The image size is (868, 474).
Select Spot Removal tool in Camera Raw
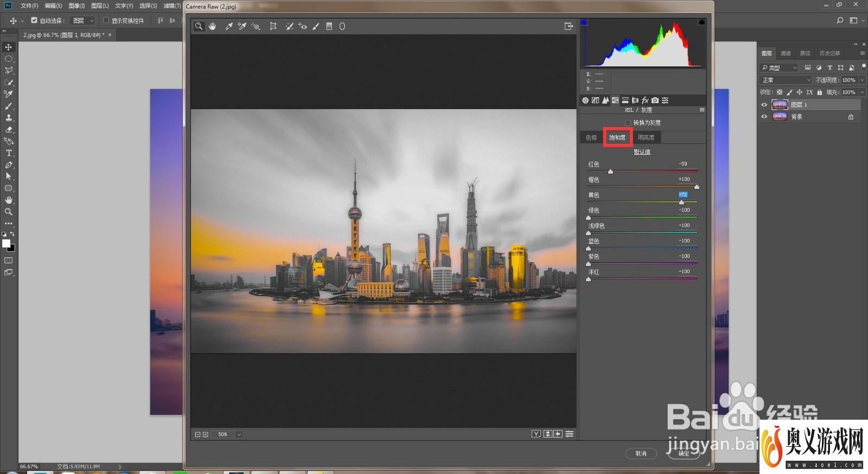point(290,26)
